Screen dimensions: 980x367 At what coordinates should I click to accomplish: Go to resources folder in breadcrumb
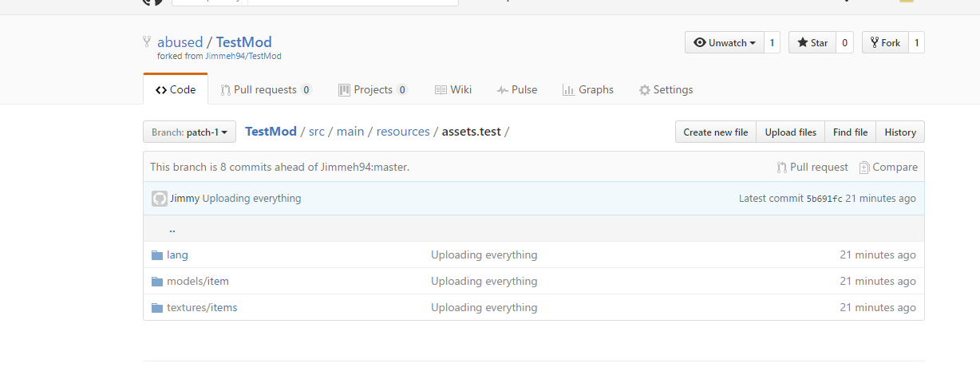tap(403, 132)
